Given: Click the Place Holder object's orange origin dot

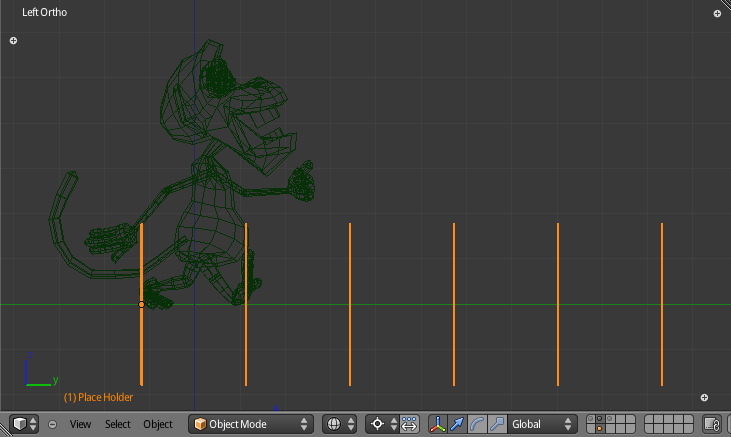Looking at the screenshot, I should click(x=141, y=305).
